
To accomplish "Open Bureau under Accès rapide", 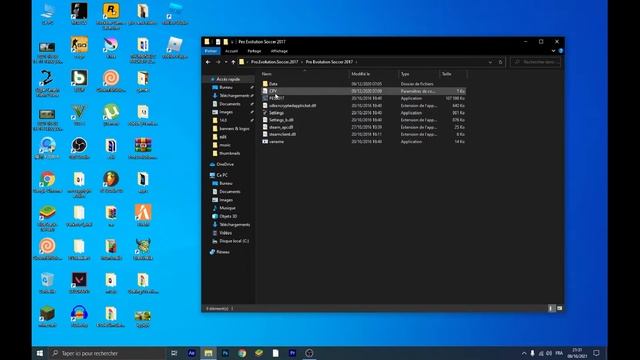I will 226,87.
